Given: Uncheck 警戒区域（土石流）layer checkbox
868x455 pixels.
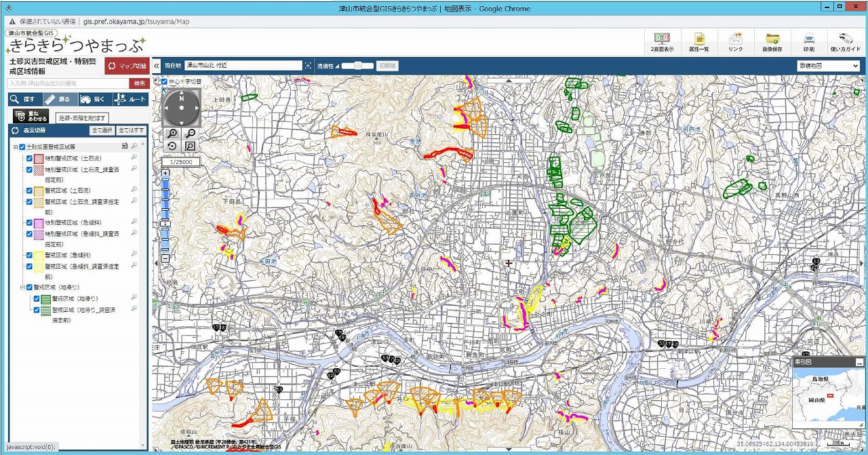Looking at the screenshot, I should (x=29, y=191).
